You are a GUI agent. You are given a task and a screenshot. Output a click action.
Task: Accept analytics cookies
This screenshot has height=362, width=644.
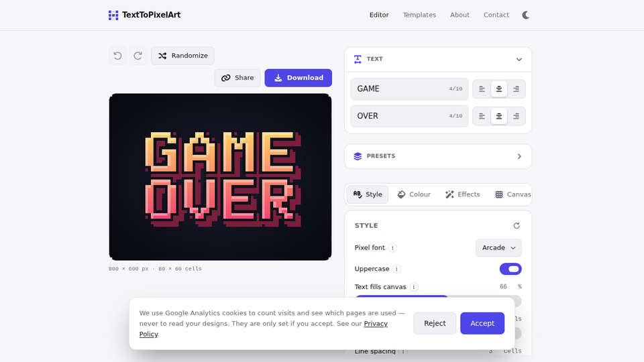pyautogui.click(x=482, y=323)
